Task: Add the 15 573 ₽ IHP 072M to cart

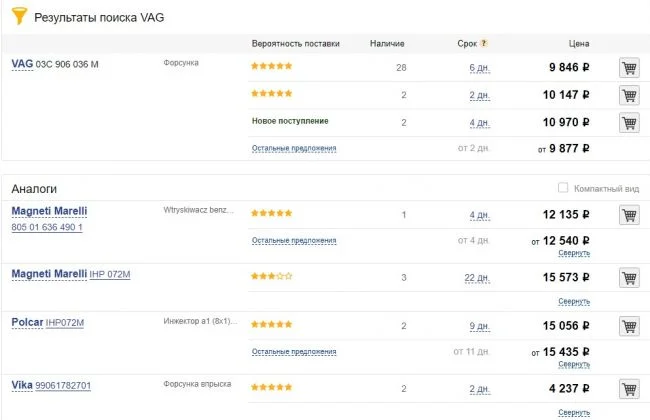Action: pos(629,277)
